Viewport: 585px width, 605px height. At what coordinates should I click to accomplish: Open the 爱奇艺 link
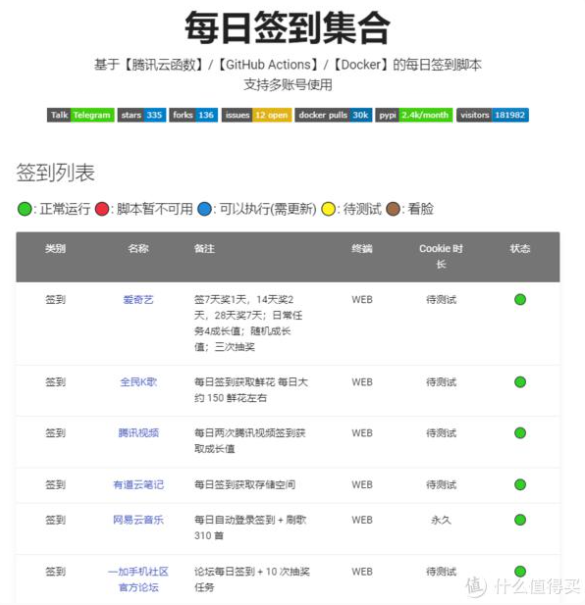tap(138, 299)
